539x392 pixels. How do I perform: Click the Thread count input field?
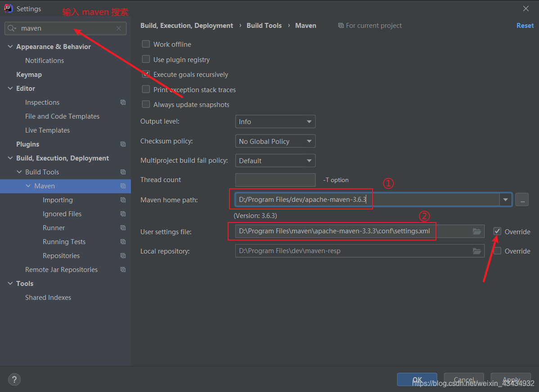coord(275,180)
